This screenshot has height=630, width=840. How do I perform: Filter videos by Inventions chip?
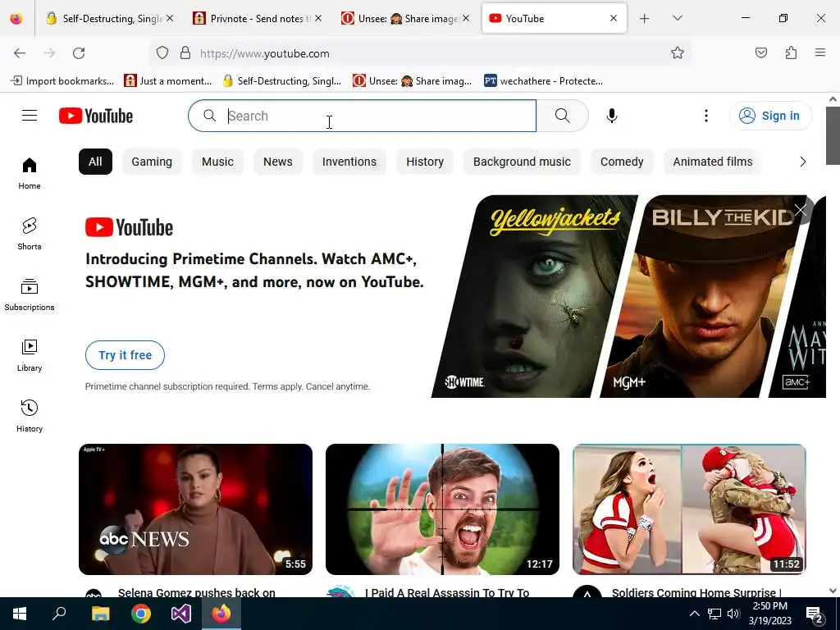(x=349, y=162)
